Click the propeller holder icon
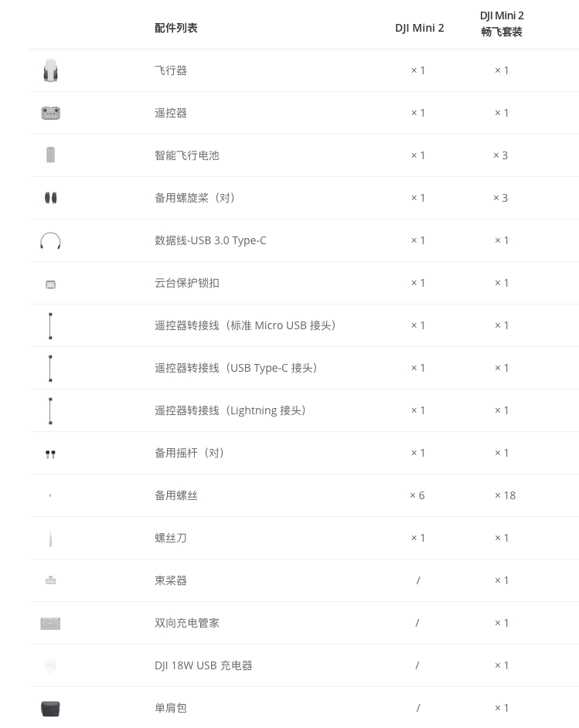 pyautogui.click(x=50, y=580)
